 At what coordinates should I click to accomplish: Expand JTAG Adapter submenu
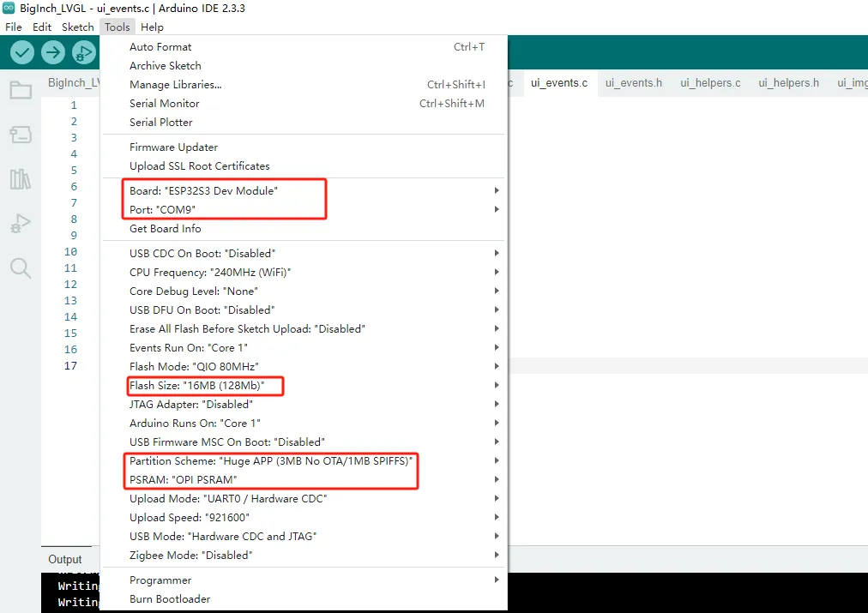pos(304,405)
